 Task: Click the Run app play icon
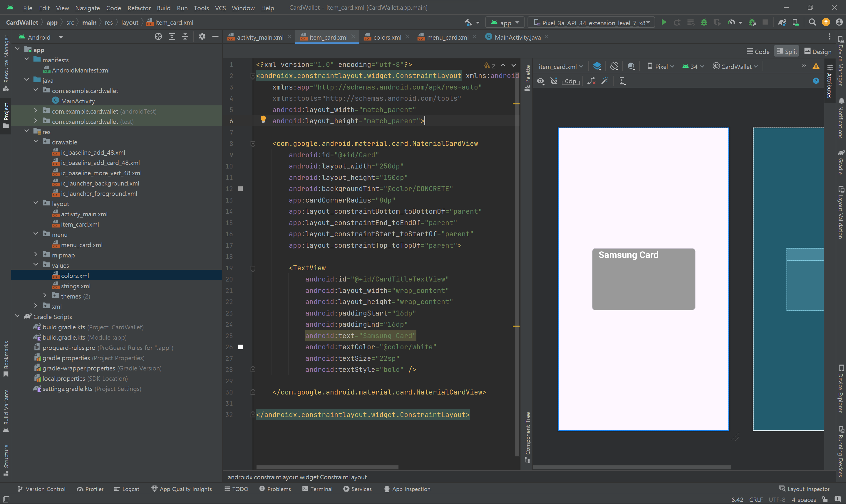[x=664, y=22]
